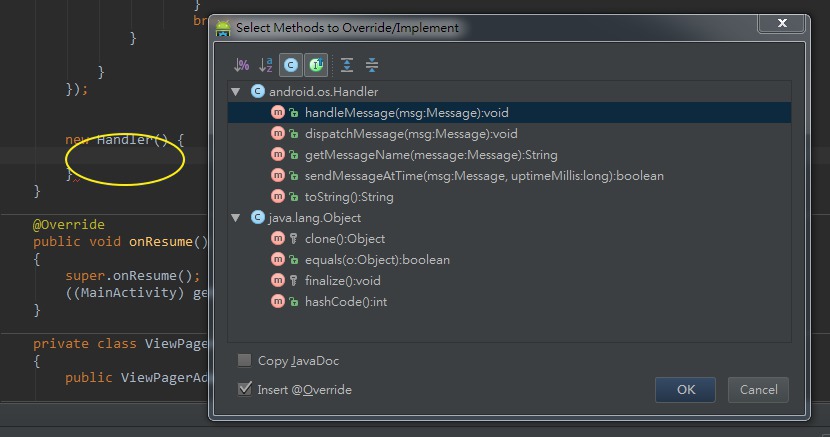Pick hashCode():int from the list
830x437 pixels.
[344, 302]
